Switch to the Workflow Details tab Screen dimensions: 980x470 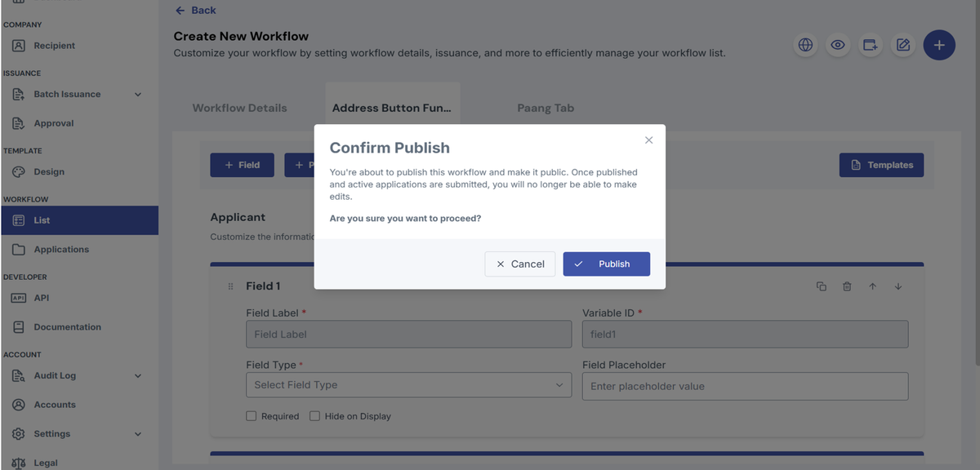pos(239,108)
